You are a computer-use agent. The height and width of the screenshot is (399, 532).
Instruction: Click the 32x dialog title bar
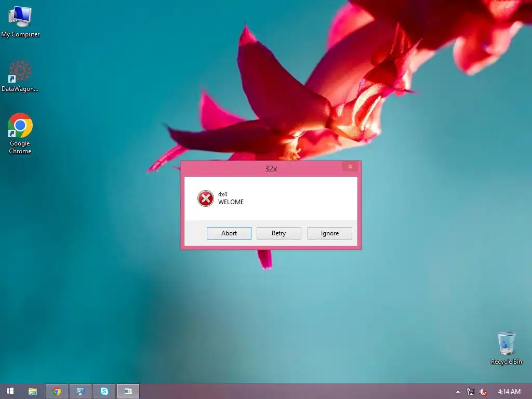pos(271,169)
